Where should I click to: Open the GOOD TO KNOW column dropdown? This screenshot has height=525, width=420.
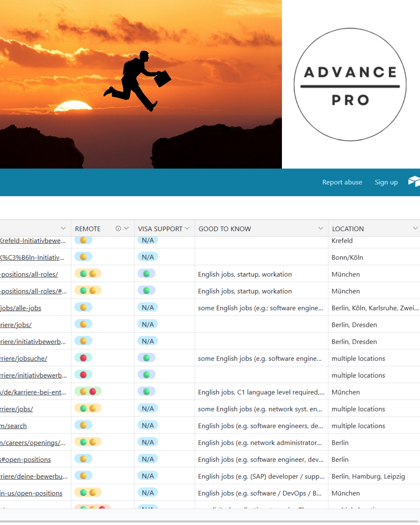[321, 229]
